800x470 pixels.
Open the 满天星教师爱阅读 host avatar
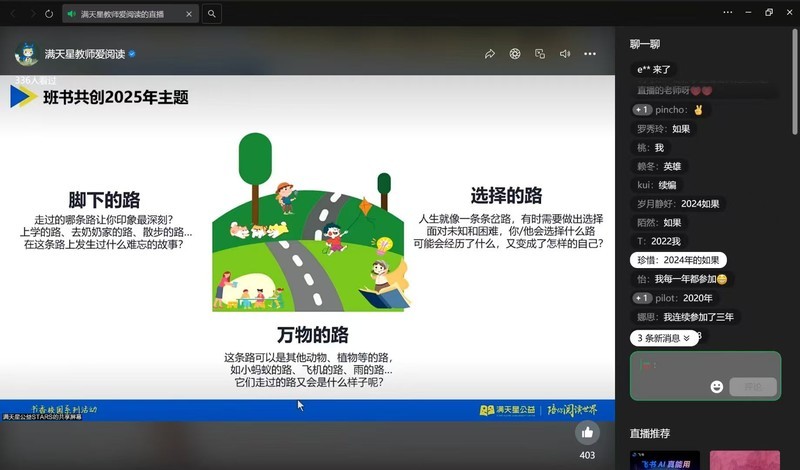pyautogui.click(x=26, y=54)
